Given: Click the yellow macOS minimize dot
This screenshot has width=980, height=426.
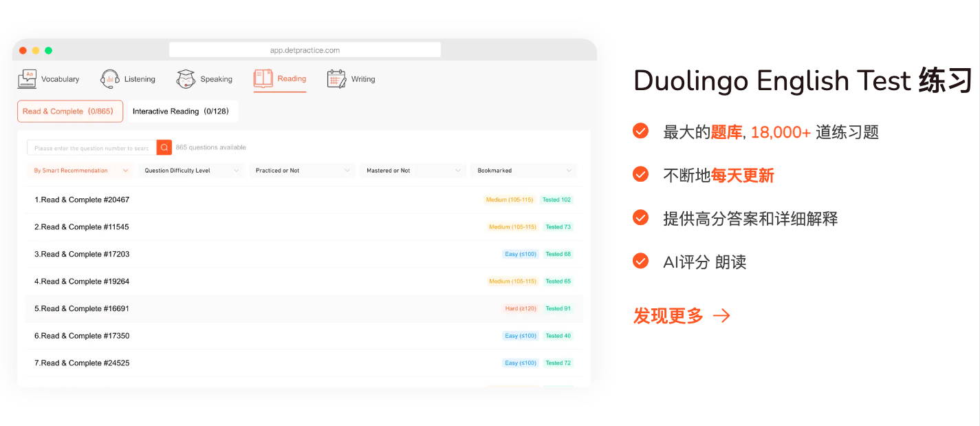Looking at the screenshot, I should click(36, 50).
